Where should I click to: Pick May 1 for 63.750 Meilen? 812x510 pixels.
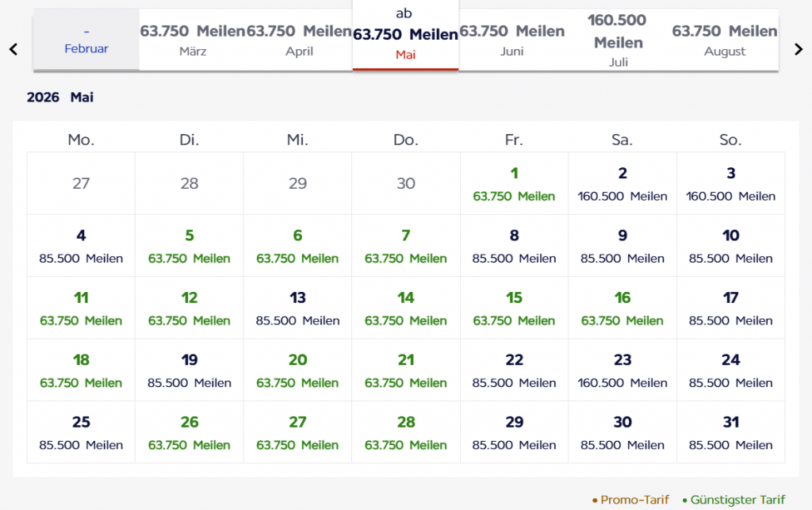tap(514, 183)
